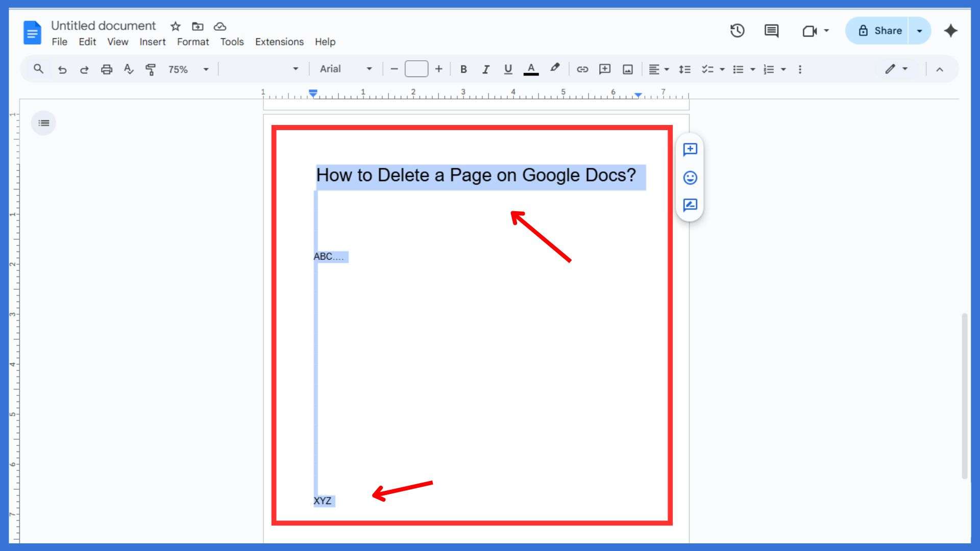980x551 pixels.
Task: Check the cloud save status icon
Action: coord(220,26)
